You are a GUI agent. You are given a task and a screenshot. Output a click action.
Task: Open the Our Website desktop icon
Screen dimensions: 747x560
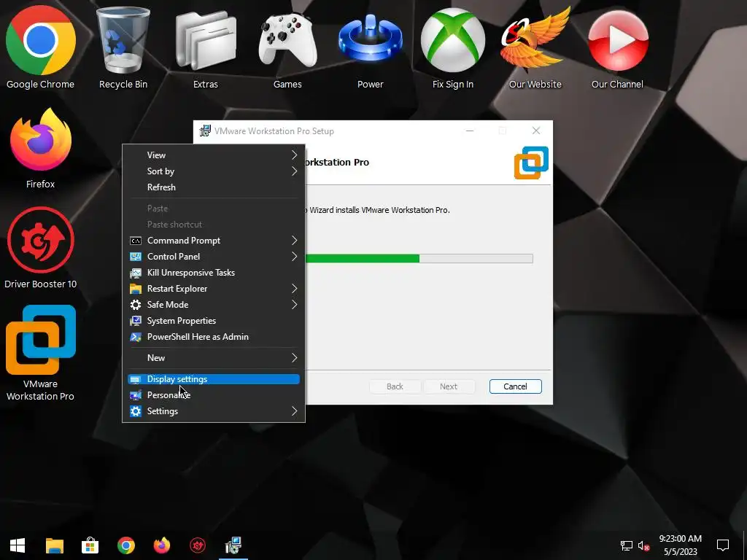click(535, 47)
